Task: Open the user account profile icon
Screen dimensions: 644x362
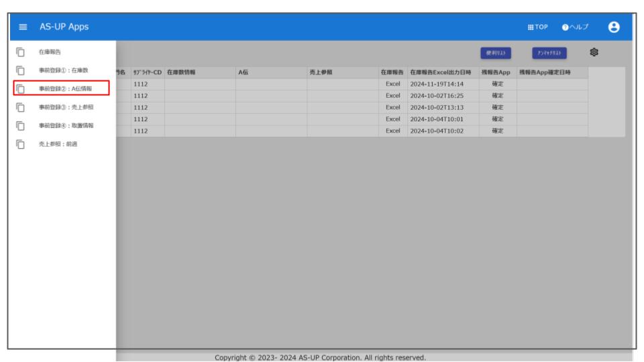Action: point(612,27)
